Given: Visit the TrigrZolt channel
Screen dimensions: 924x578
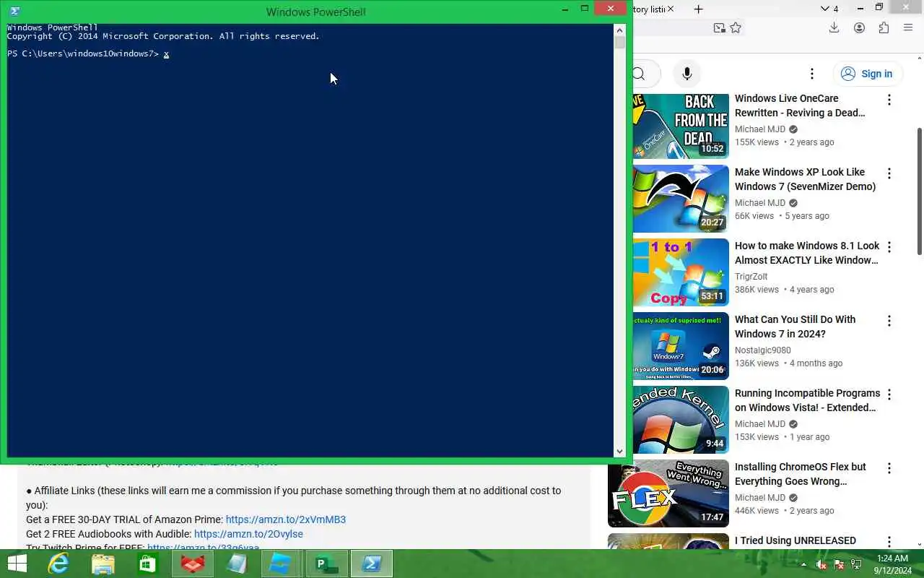Looking at the screenshot, I should (x=751, y=277).
